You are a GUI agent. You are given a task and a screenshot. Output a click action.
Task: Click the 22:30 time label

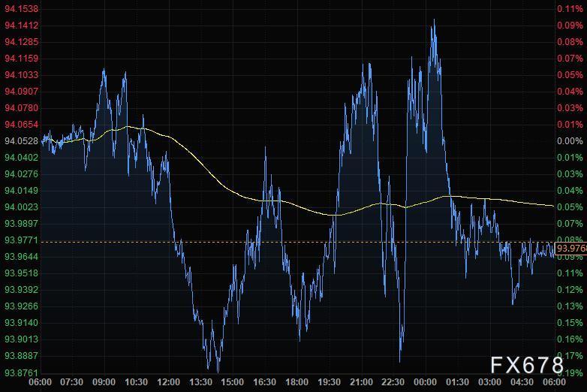(x=393, y=382)
